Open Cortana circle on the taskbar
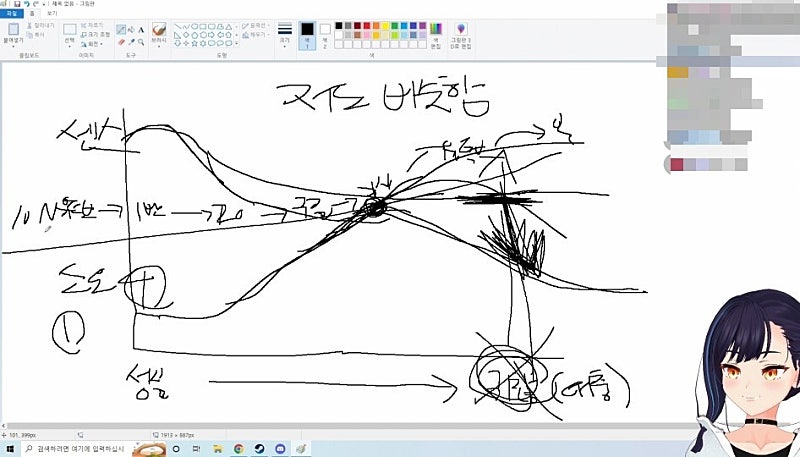800x457 pixels. [x=176, y=449]
